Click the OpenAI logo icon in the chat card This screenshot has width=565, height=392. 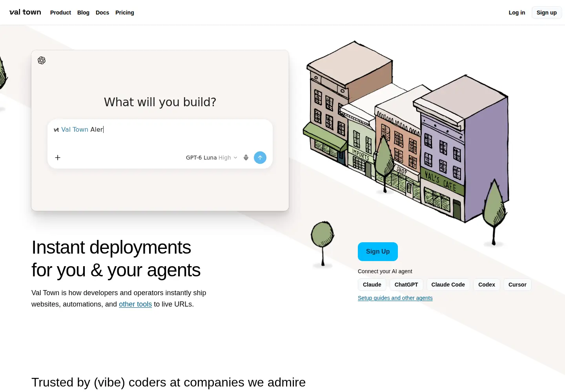pyautogui.click(x=42, y=60)
